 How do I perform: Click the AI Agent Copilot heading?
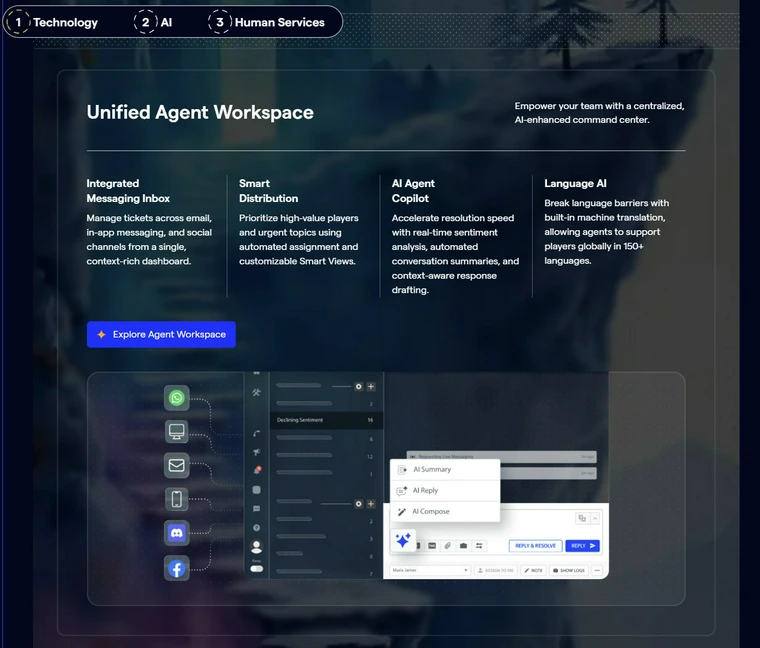[x=413, y=191]
